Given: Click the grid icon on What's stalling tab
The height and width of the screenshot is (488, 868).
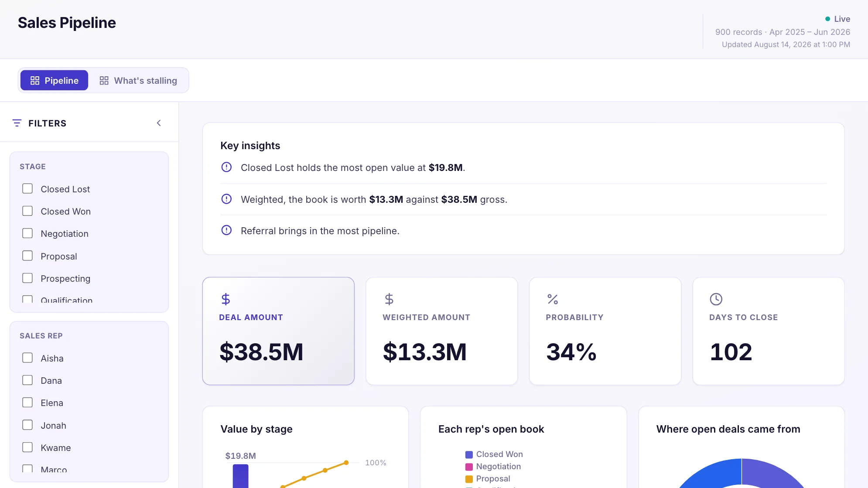Looking at the screenshot, I should coord(104,80).
